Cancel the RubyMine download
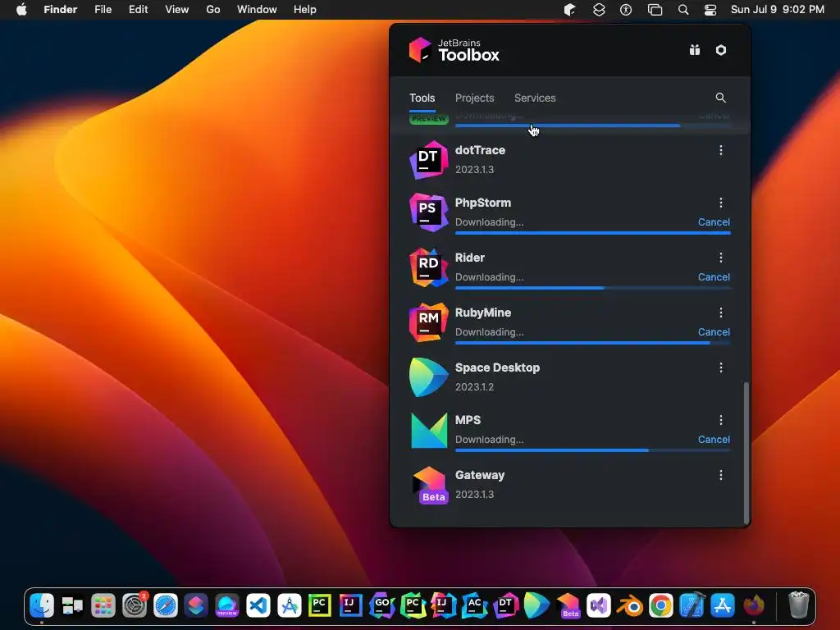Viewport: 840px width, 630px height. 714,332
